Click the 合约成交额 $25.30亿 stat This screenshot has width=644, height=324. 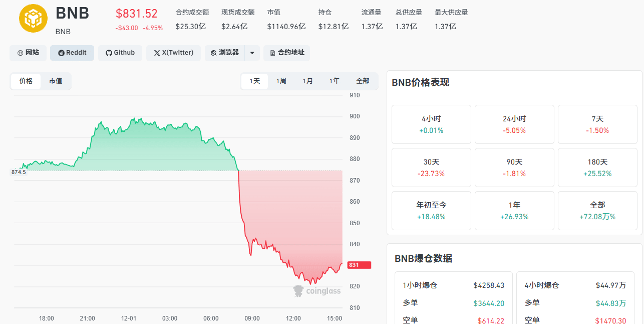coord(192,19)
